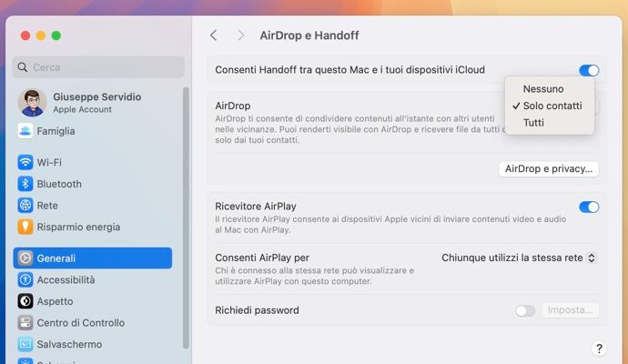This screenshot has width=628, height=364.
Task: Click the Bluetooth icon in sidebar
Action: [x=25, y=184]
